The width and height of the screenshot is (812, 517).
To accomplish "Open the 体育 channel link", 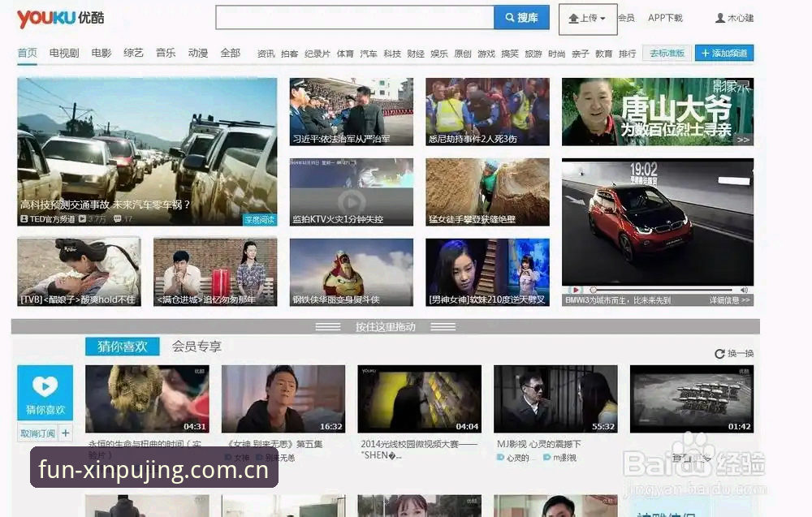I will pyautogui.click(x=345, y=54).
